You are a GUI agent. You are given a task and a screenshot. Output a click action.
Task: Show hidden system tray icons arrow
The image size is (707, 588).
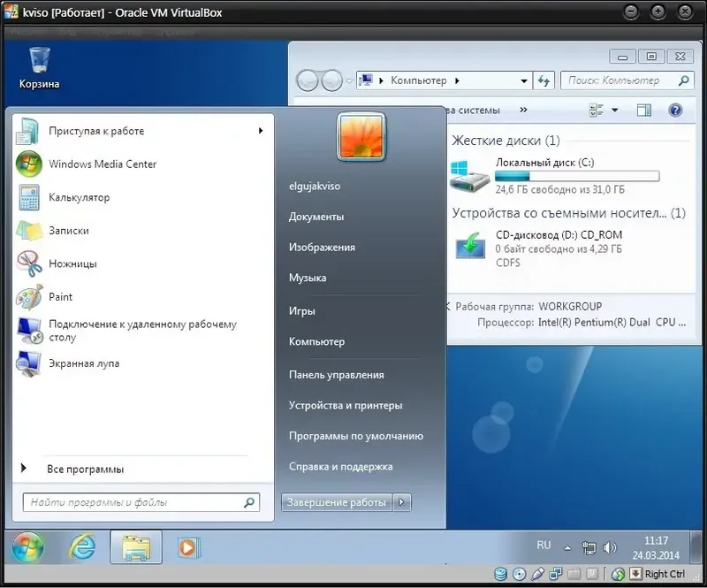(x=567, y=548)
